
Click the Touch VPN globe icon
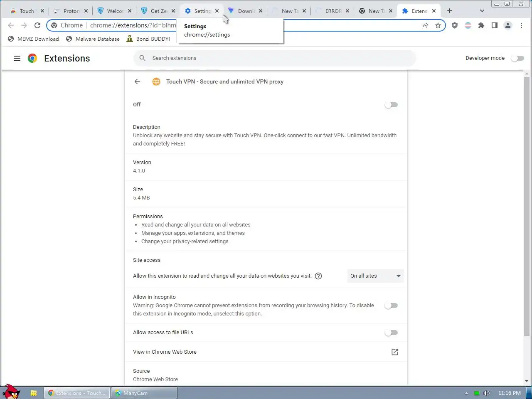(x=156, y=81)
